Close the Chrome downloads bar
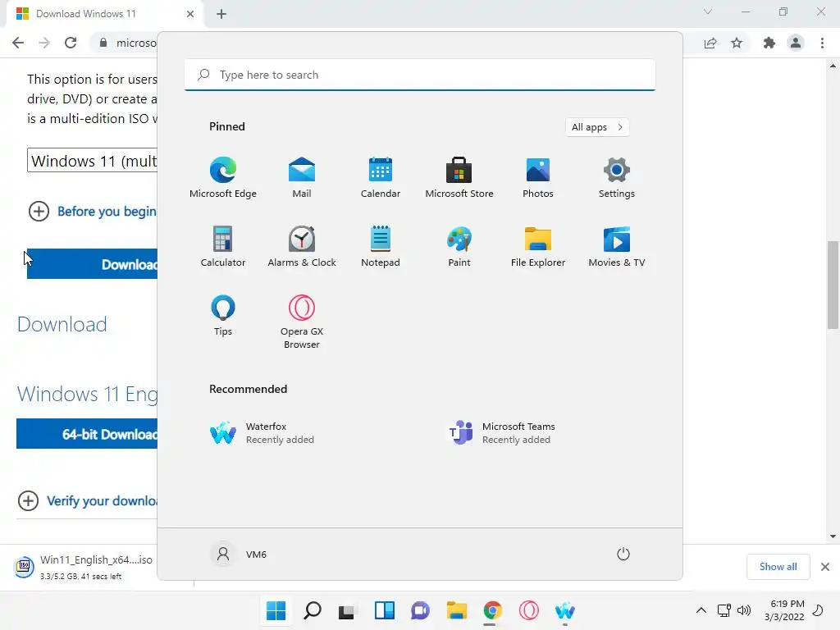 pyautogui.click(x=825, y=566)
